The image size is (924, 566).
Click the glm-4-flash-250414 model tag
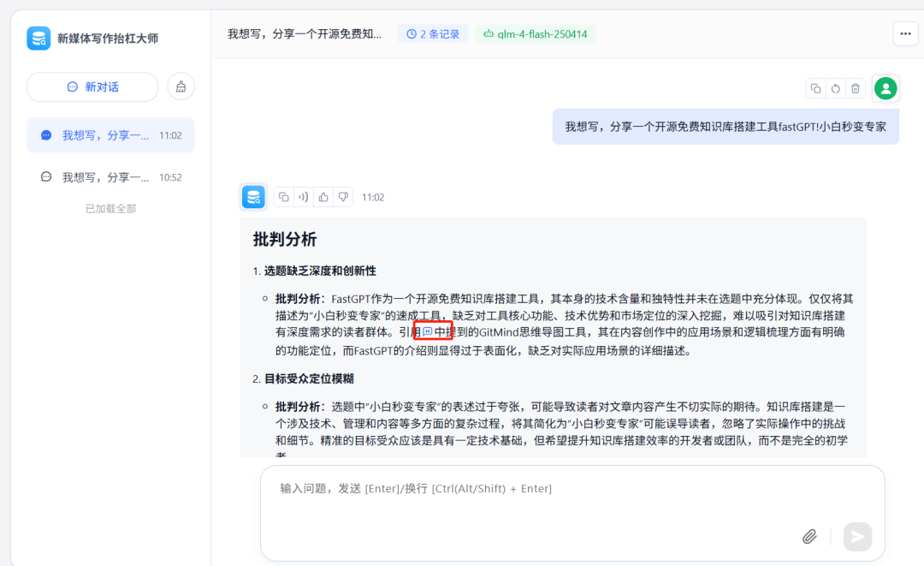pyautogui.click(x=535, y=34)
